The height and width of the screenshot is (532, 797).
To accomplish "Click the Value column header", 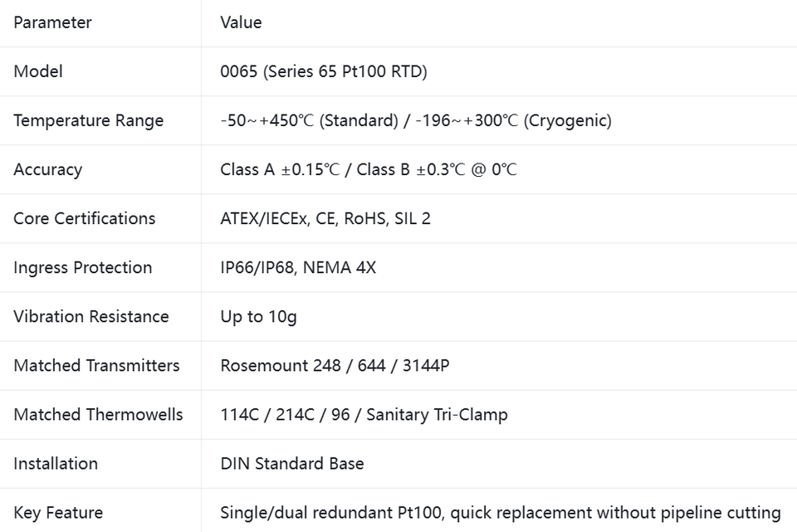I will (241, 22).
